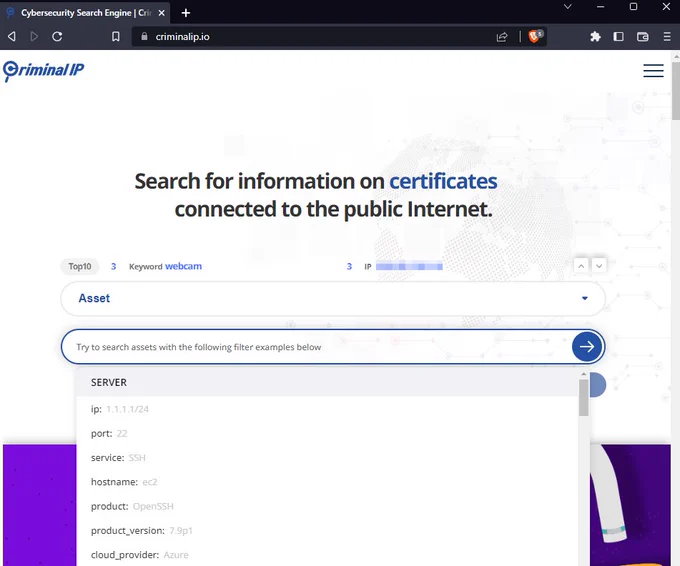The image size is (680, 566).
Task: Click the address bar URL criminalip.io
Action: (183, 37)
